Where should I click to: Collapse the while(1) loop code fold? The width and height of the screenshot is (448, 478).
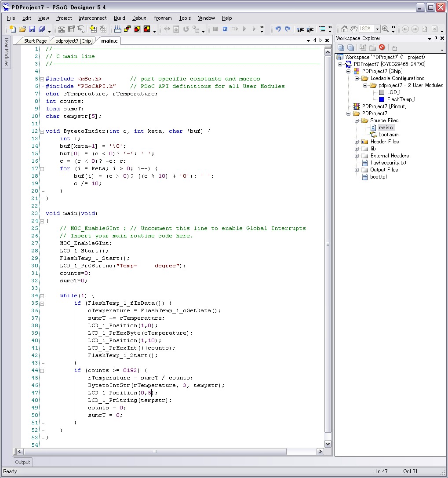click(x=42, y=296)
